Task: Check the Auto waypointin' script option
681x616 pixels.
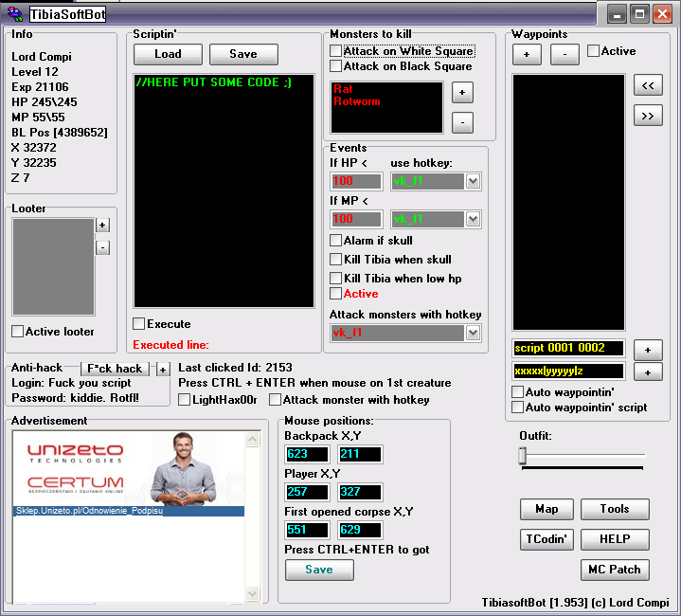Action: click(x=517, y=408)
